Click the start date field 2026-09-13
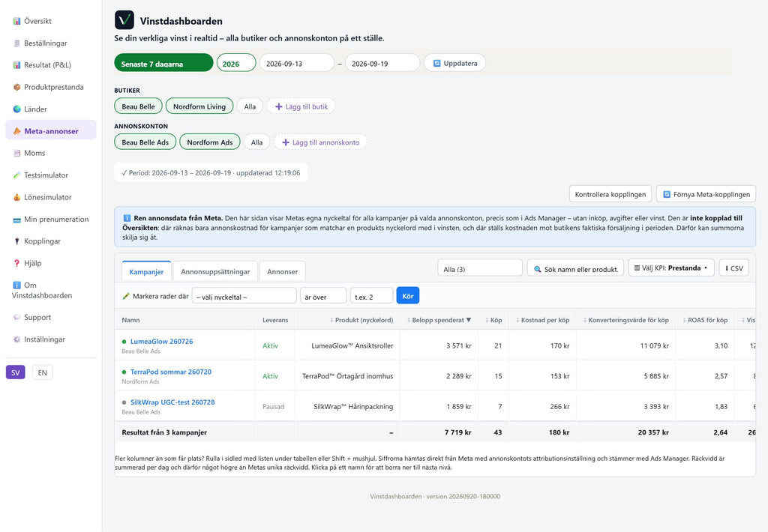 [x=297, y=63]
